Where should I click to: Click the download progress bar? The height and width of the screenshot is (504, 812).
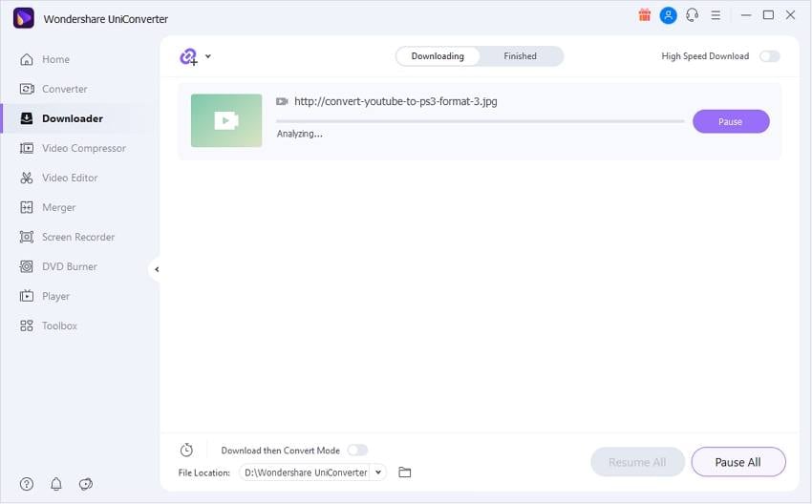coord(481,121)
